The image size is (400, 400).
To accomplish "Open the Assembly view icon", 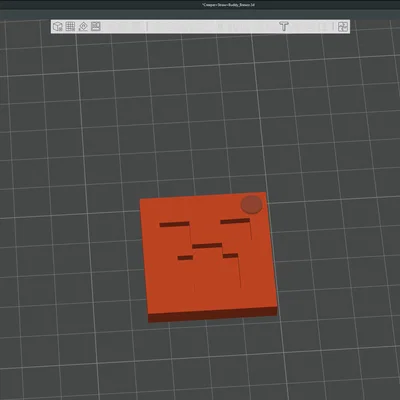I will tap(343, 27).
